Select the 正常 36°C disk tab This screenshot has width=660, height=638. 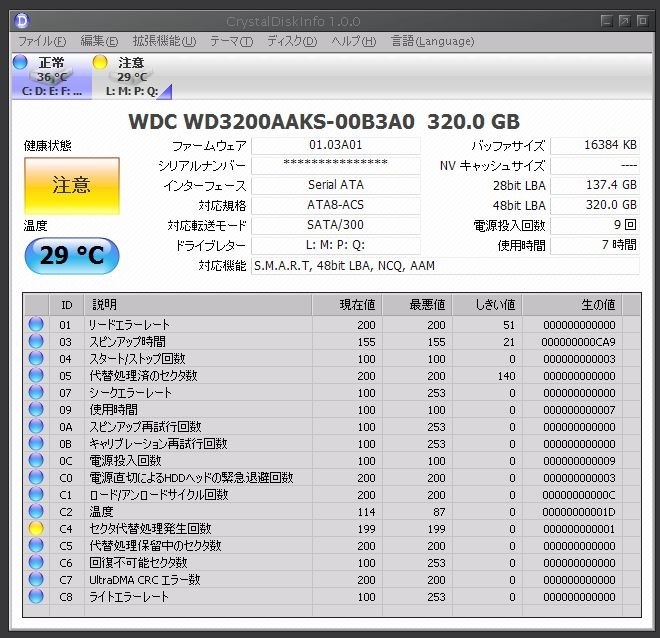(52, 76)
